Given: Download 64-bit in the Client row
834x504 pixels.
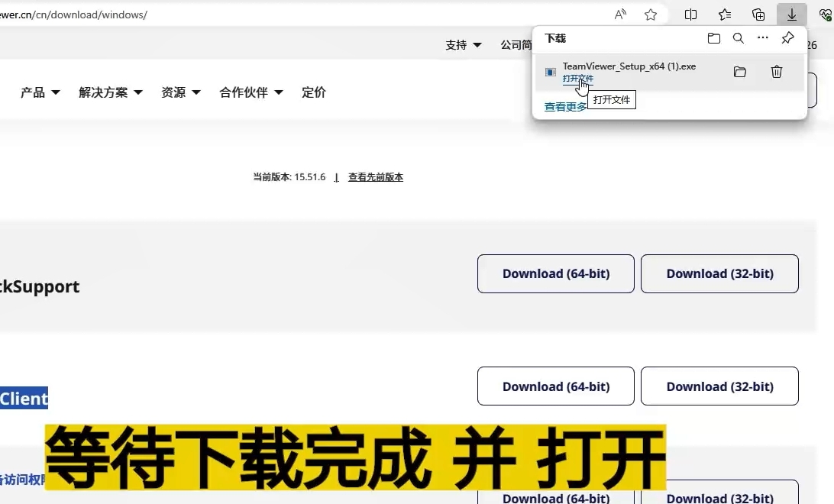Looking at the screenshot, I should point(556,386).
